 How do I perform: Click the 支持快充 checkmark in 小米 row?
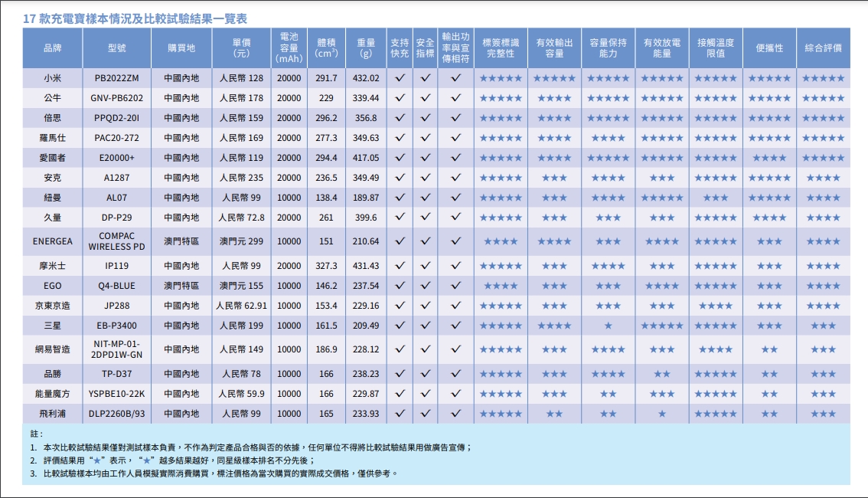(400, 78)
